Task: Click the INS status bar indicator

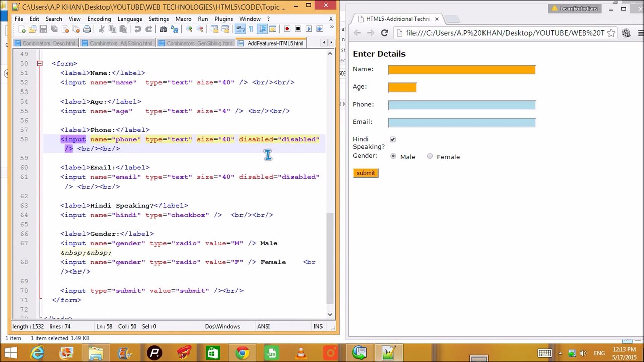Action: tap(318, 326)
